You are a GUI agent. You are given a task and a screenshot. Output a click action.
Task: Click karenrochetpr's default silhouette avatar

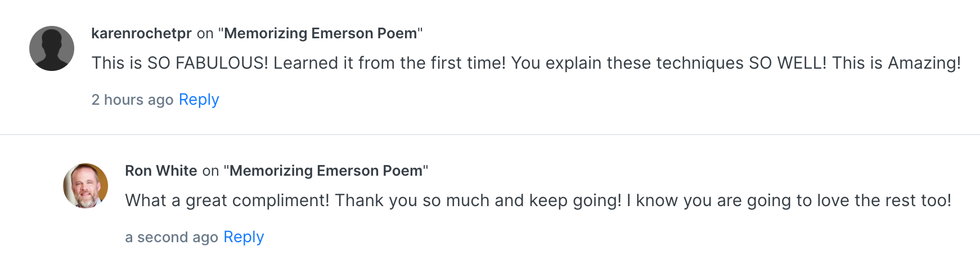(52, 48)
